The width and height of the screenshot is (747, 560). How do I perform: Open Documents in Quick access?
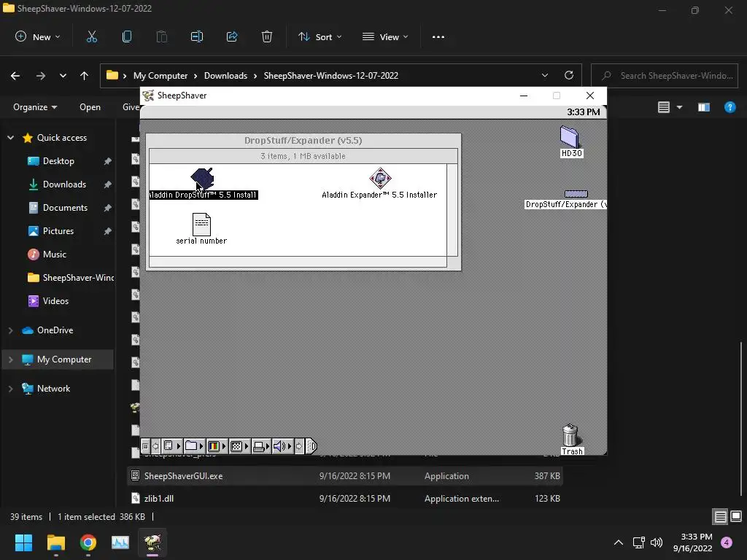coord(65,208)
